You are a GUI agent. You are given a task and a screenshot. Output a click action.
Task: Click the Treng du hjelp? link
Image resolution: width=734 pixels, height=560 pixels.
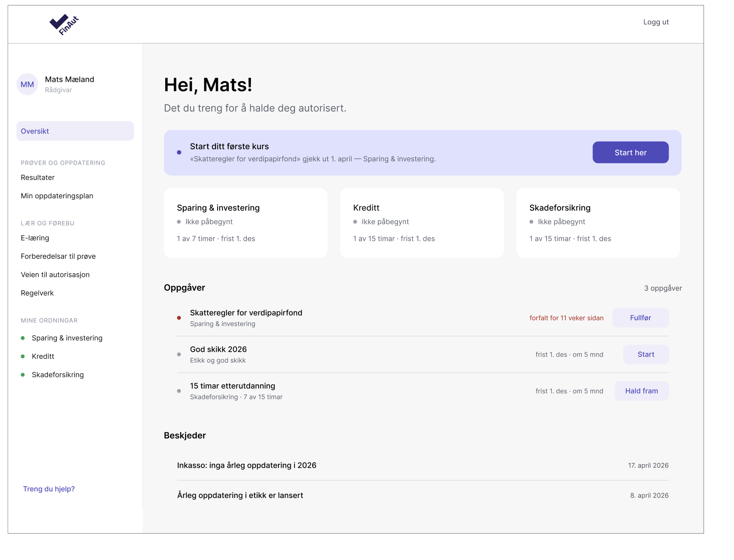pos(49,489)
